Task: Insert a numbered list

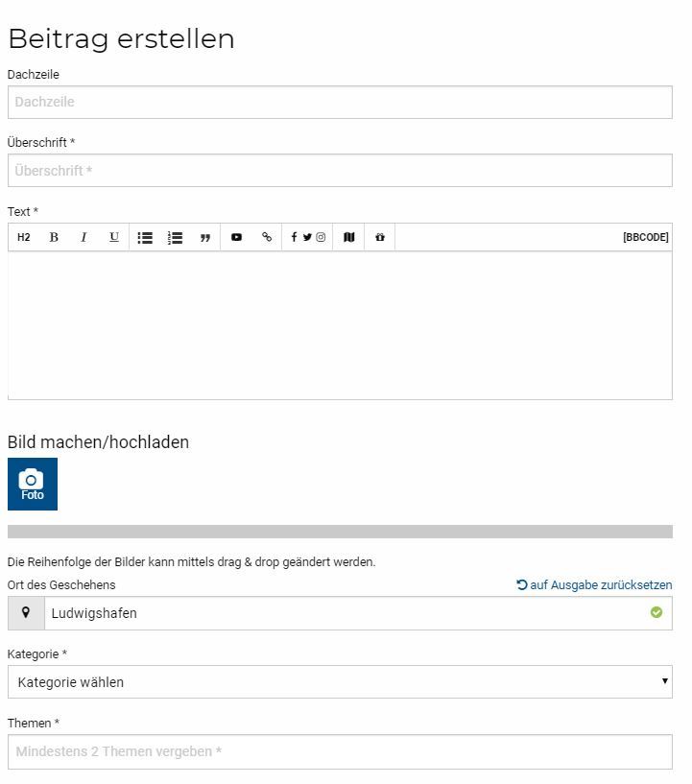Action: point(175,237)
